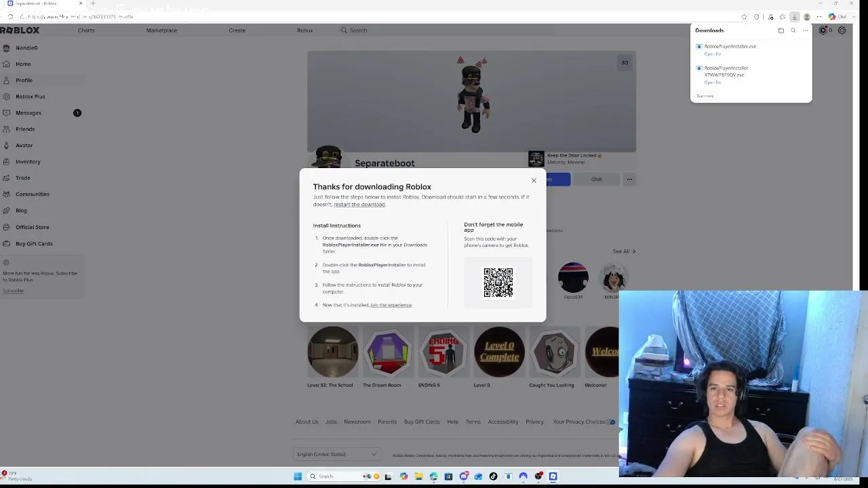Open the Level 52: The School badge
The image size is (868, 488).
click(332, 352)
